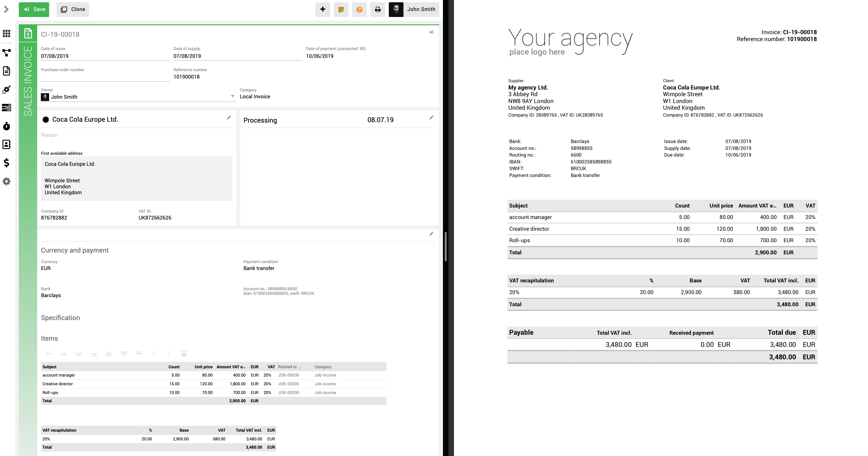The image size is (868, 456).
Task: Select the 'Creative director' item subject cell
Action: tap(100, 384)
